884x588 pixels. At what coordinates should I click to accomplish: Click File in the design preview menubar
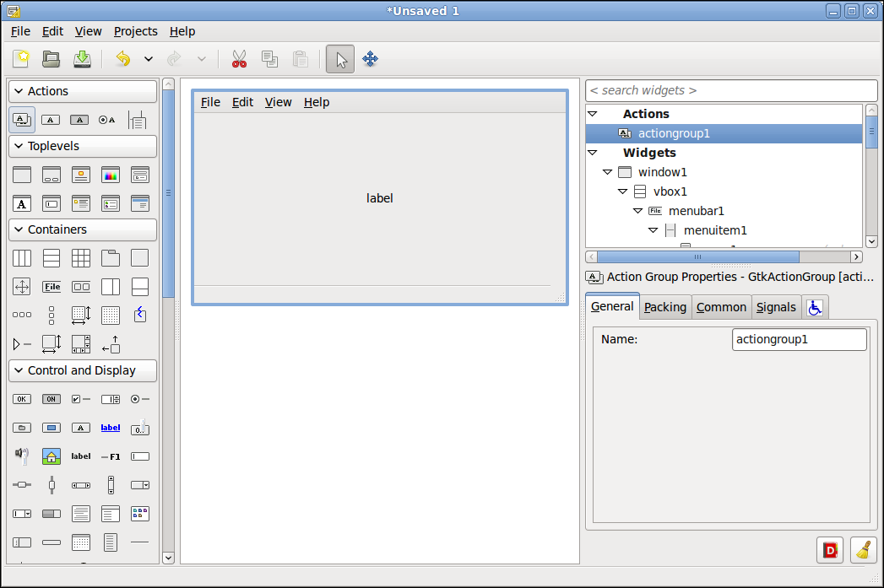(x=210, y=103)
